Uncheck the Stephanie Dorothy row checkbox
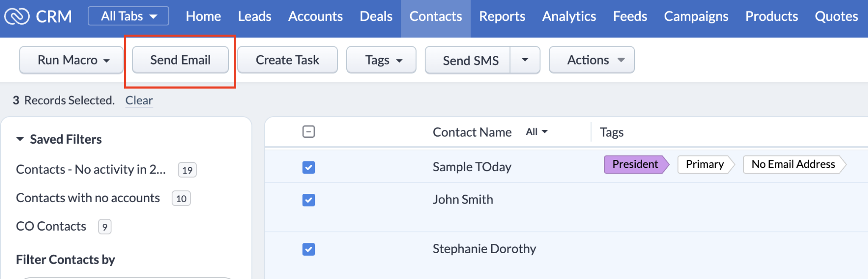Viewport: 868px width, 279px height. (309, 249)
